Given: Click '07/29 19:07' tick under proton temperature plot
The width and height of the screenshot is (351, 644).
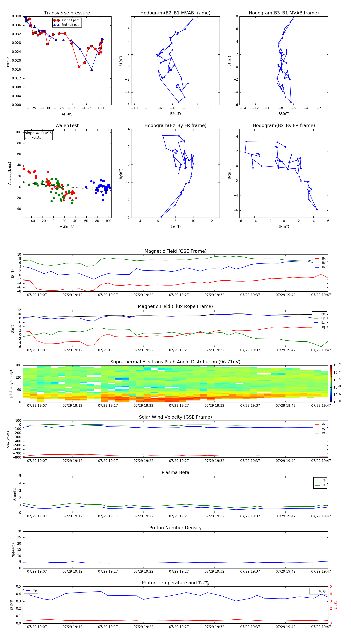Looking at the screenshot, I should point(37,627).
